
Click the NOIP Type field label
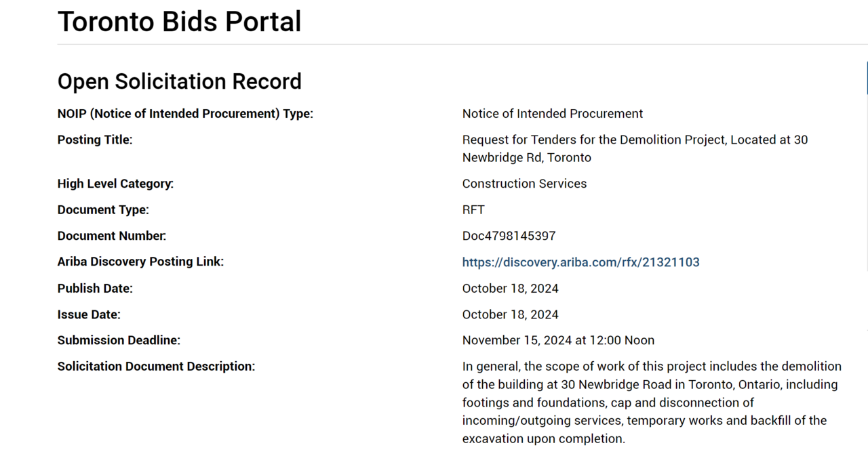185,114
